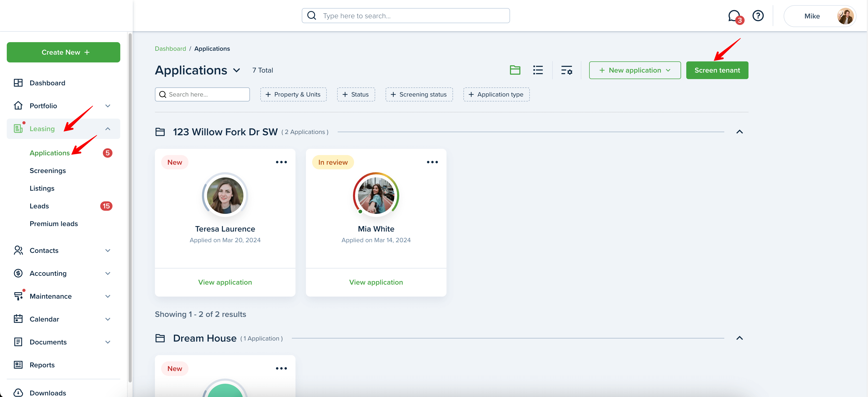Click Mia White's profile photo
This screenshot has height=397, width=868.
click(x=376, y=195)
